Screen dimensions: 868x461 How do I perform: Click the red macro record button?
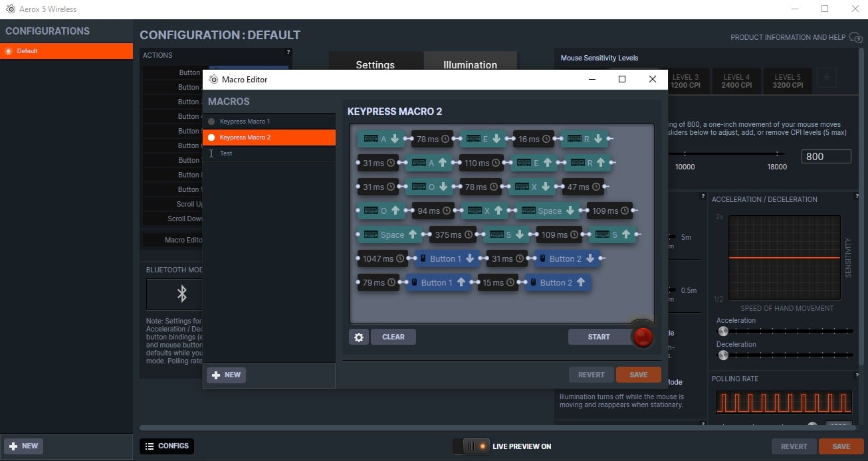coord(643,337)
